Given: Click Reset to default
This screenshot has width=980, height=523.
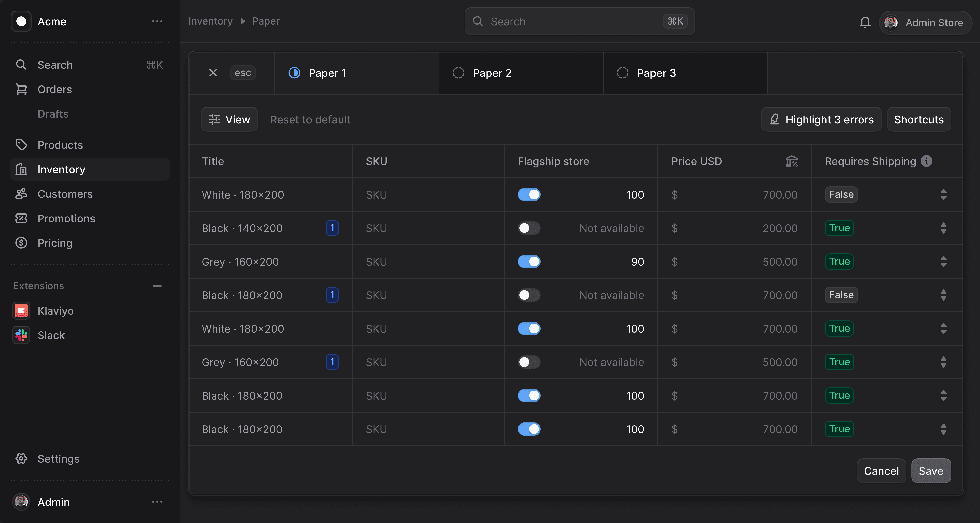Looking at the screenshot, I should tap(310, 119).
